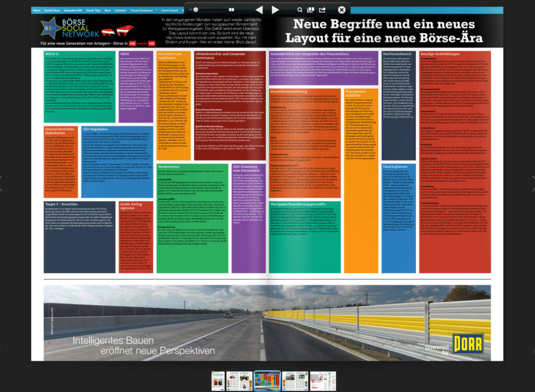Viewport: 535px width, 392px height.
Task: Open the Useletter navigation link
Action: 120,10
